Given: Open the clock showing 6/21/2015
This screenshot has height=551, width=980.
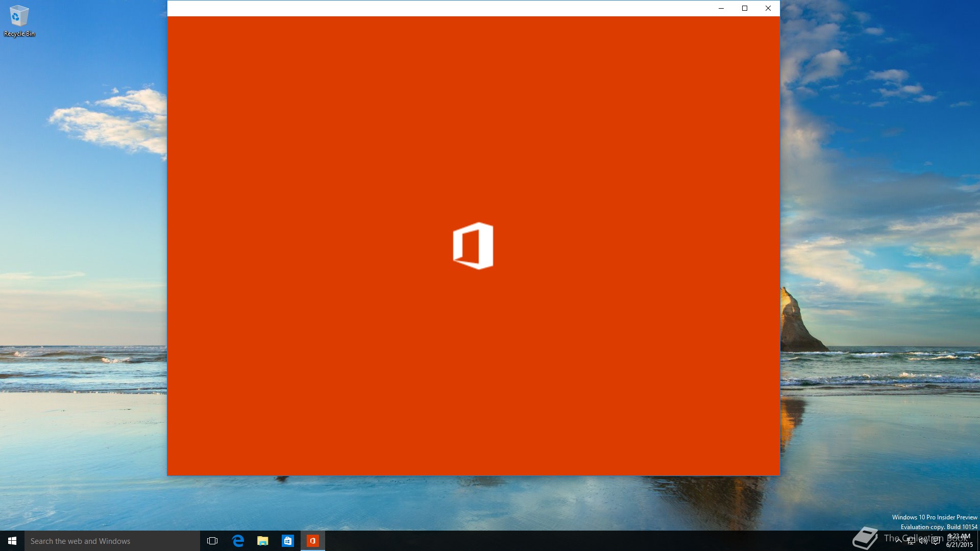Looking at the screenshot, I should point(960,541).
